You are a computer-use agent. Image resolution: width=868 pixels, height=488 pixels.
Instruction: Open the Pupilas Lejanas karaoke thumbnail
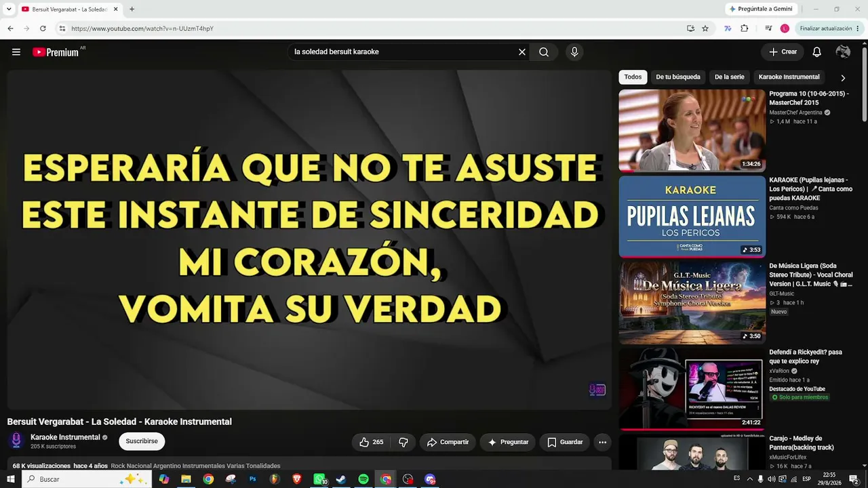tap(692, 217)
